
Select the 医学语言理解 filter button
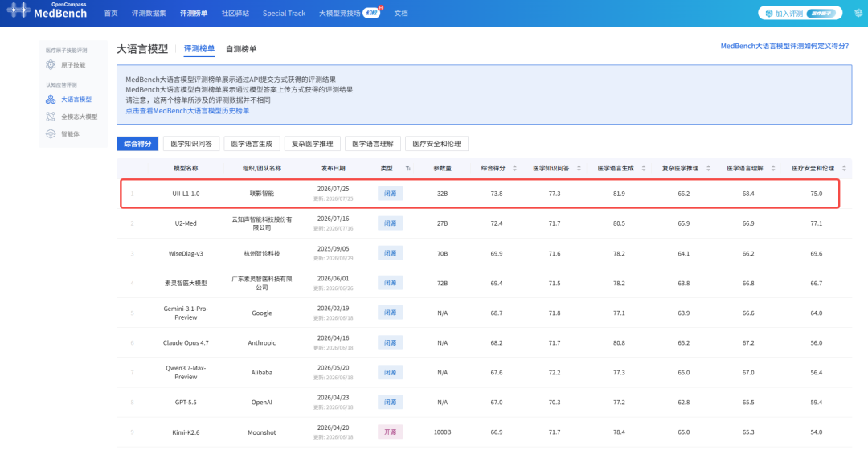373,144
